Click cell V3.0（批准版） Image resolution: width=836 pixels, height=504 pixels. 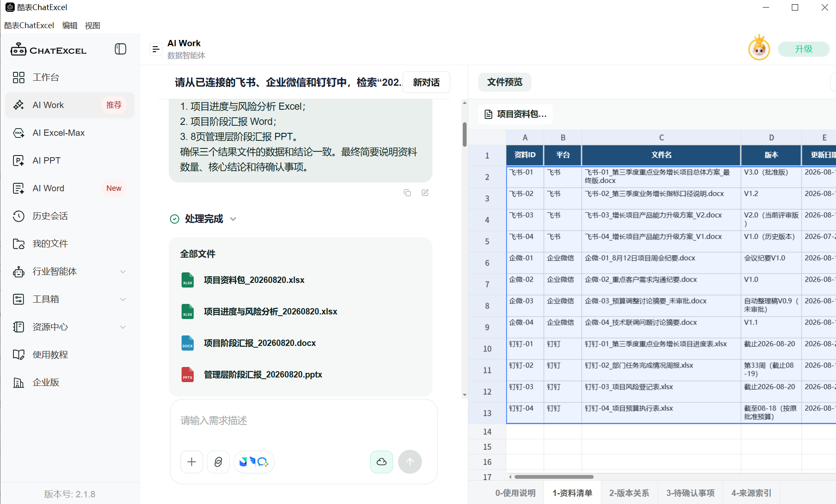[771, 177]
